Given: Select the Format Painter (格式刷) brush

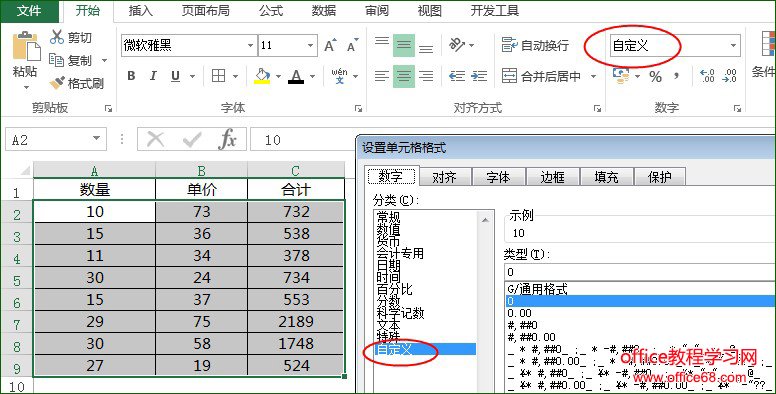Looking at the screenshot, I should point(57,83).
